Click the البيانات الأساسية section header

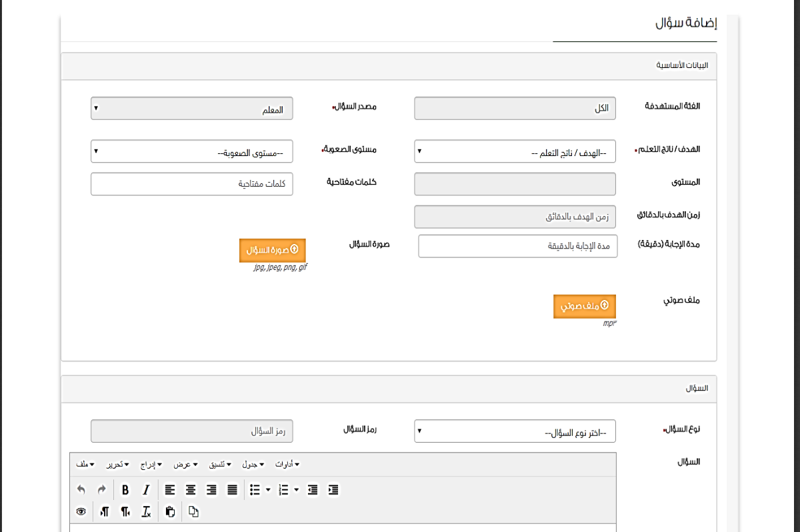(389, 67)
